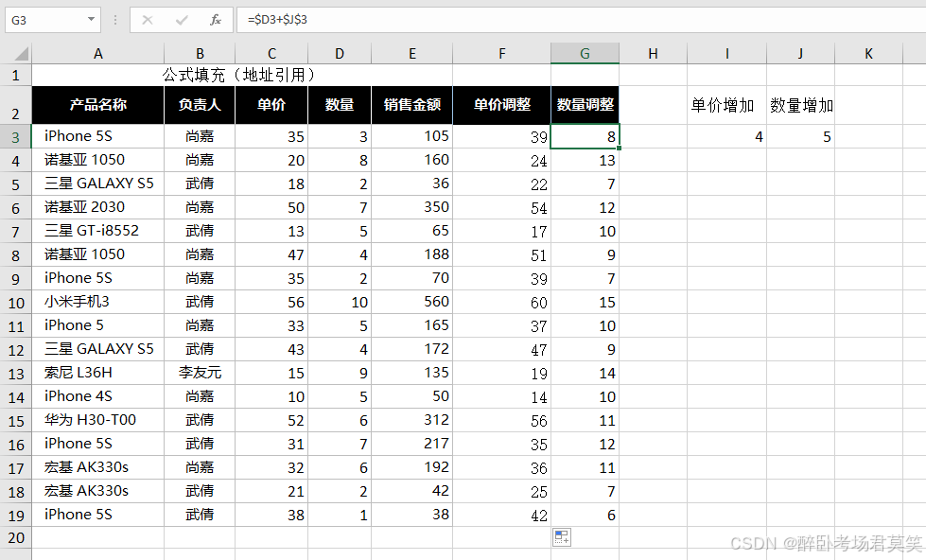Select cell G3 showing 8
This screenshot has height=560, width=926.
pos(585,136)
